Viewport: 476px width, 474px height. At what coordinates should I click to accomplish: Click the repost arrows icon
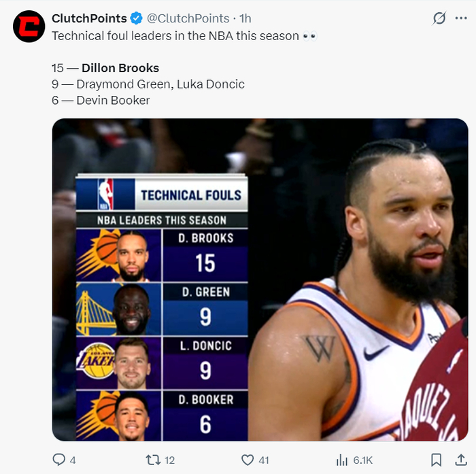(x=153, y=460)
